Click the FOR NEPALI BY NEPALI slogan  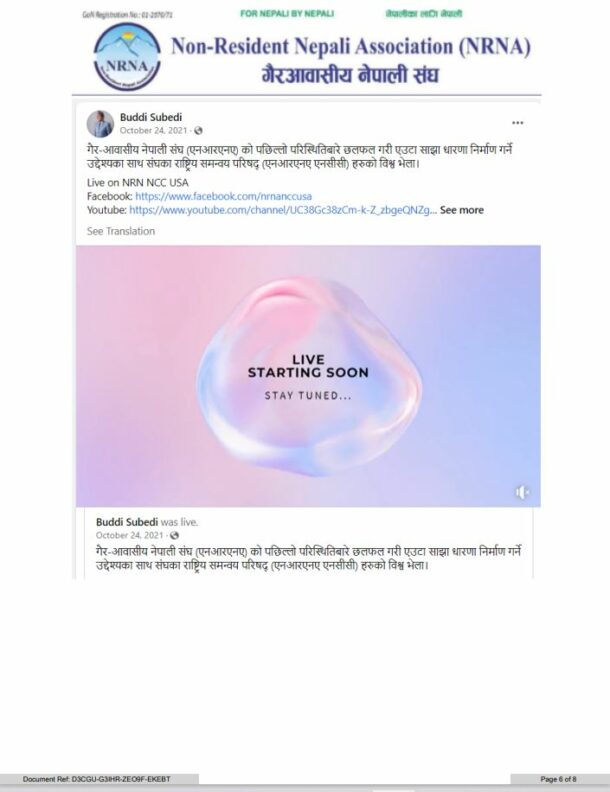(287, 14)
